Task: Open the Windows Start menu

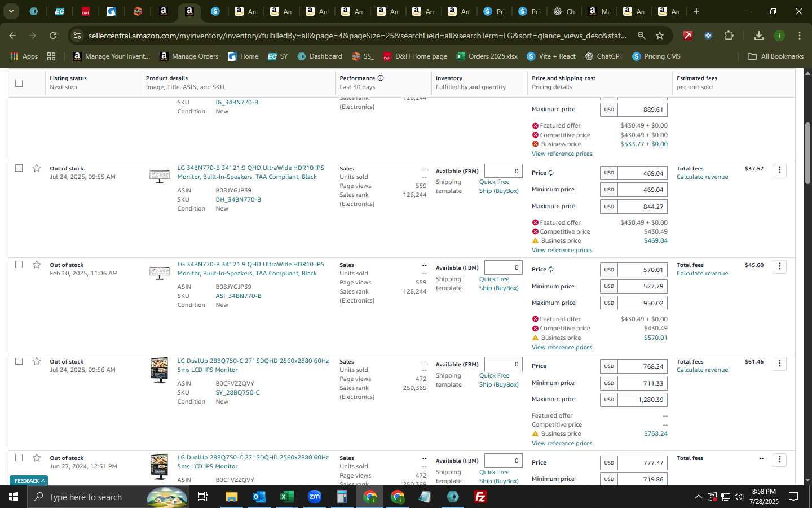Action: coord(14,497)
